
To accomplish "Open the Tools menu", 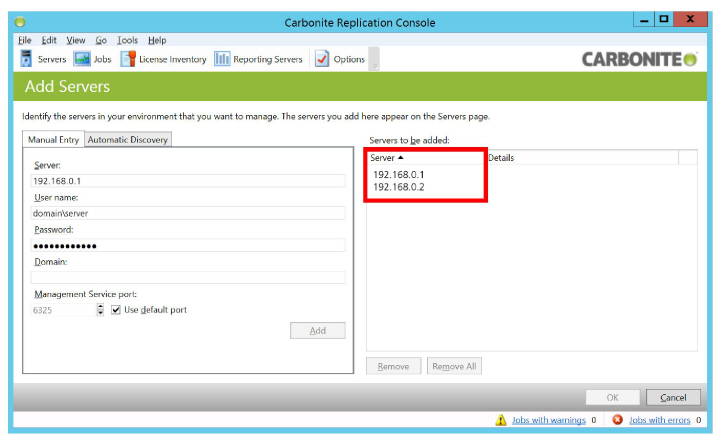I will [127, 40].
